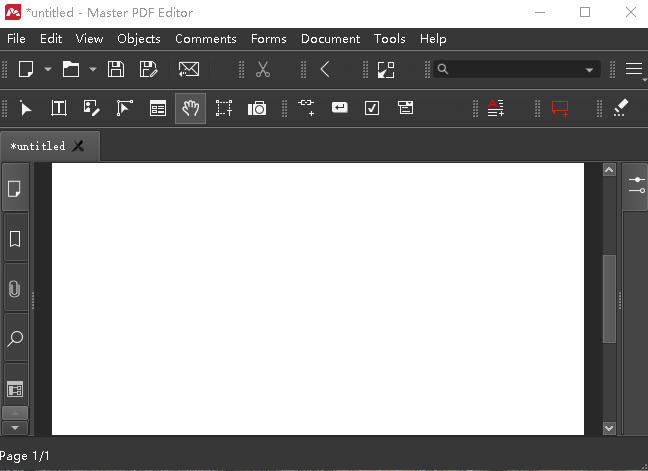Open the Forms menu
This screenshot has height=471, width=648.
coord(269,39)
